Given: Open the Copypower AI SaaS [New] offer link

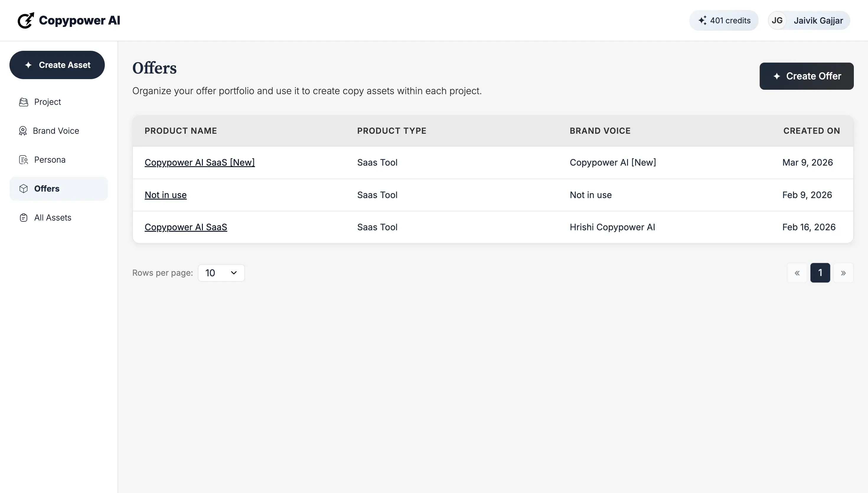Looking at the screenshot, I should tap(199, 162).
